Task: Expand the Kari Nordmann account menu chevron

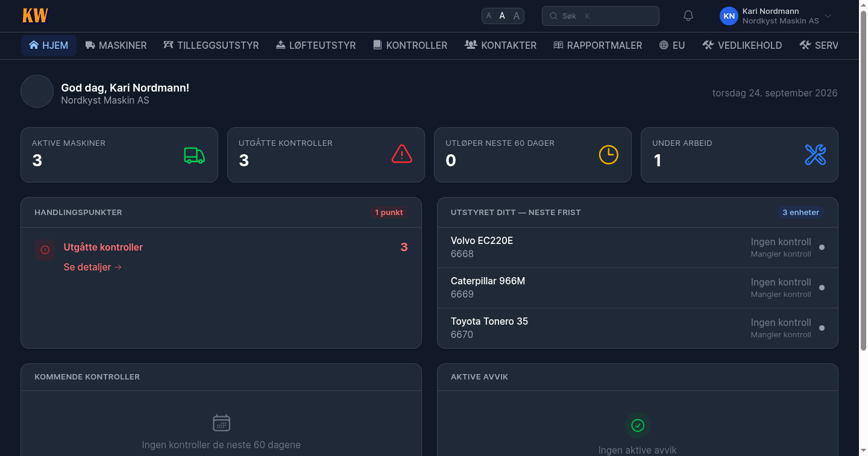Action: point(828,16)
